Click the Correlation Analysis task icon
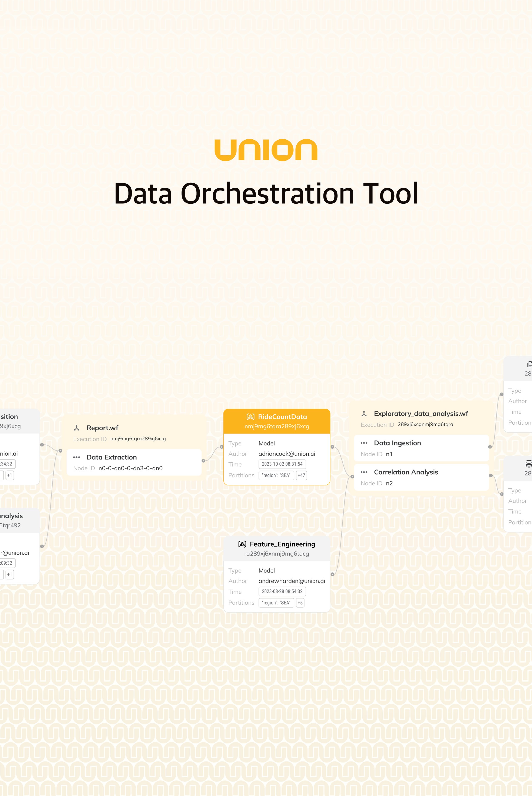Screen dimensions: 532x796 point(364,472)
